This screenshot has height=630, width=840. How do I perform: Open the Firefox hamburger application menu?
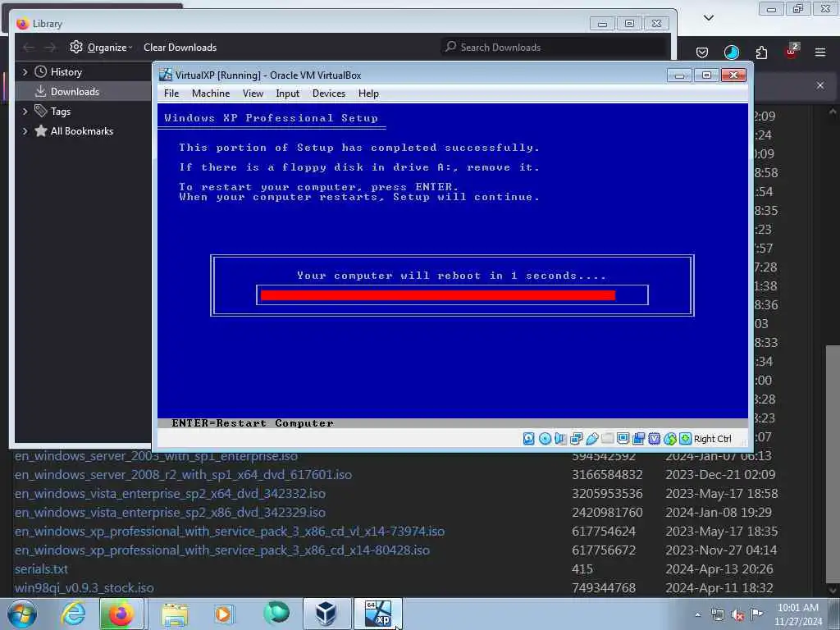(820, 52)
